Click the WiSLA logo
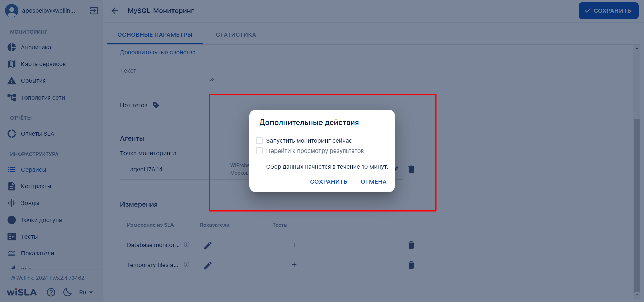The width and height of the screenshot is (644, 302). point(22,292)
